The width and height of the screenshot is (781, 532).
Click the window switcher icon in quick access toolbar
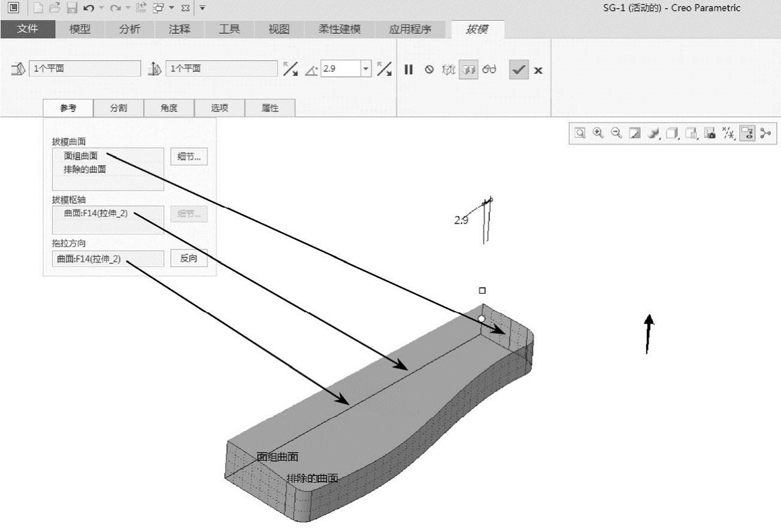point(157,8)
